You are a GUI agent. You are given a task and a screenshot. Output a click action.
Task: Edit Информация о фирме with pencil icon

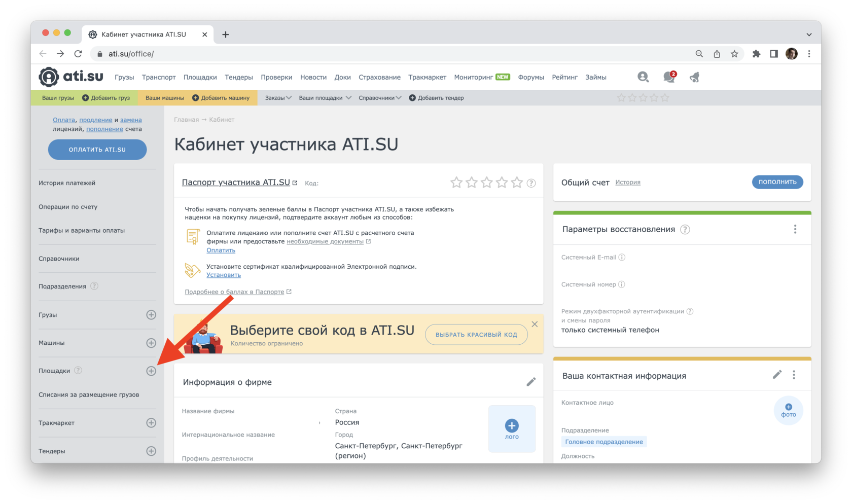pos(531,382)
